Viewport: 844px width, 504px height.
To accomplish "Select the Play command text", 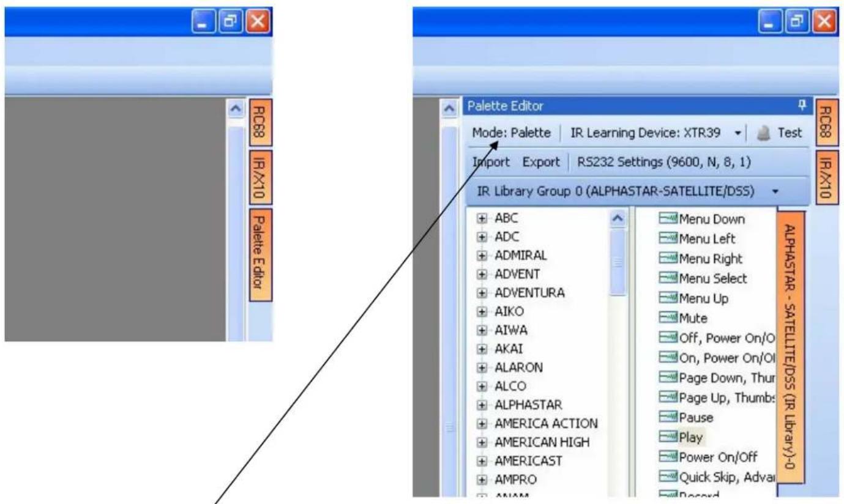I will pos(690,437).
